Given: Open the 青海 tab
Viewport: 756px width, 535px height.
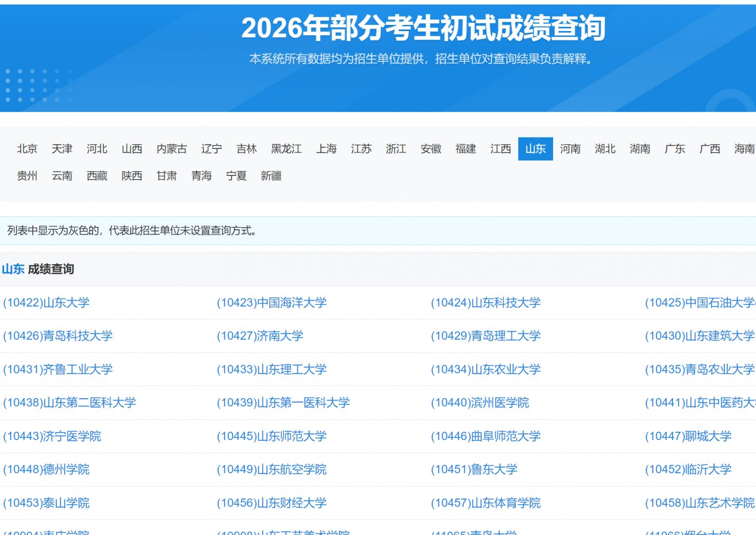Looking at the screenshot, I should pos(201,176).
